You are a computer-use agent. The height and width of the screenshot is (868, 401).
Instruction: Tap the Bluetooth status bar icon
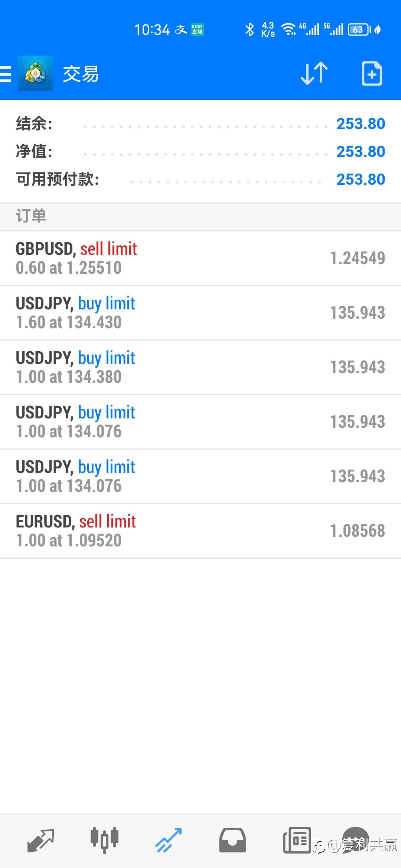pyautogui.click(x=249, y=30)
